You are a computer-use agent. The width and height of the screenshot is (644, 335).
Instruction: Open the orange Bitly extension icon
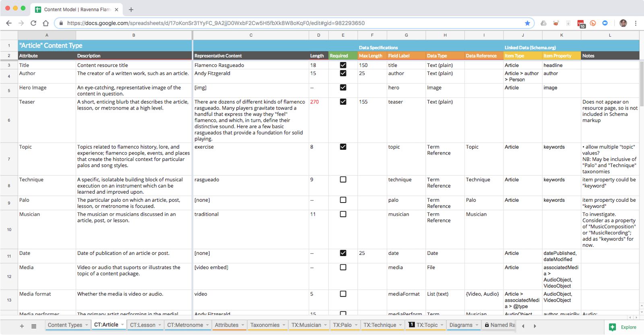click(593, 23)
